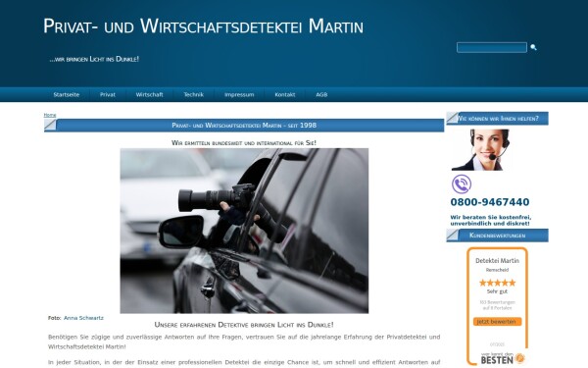Open the Technik menu item
The width and height of the screenshot is (588, 368).
tap(193, 94)
